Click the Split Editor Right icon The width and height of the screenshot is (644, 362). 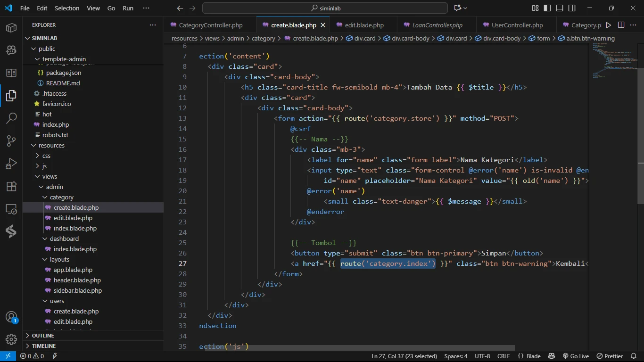(621, 25)
